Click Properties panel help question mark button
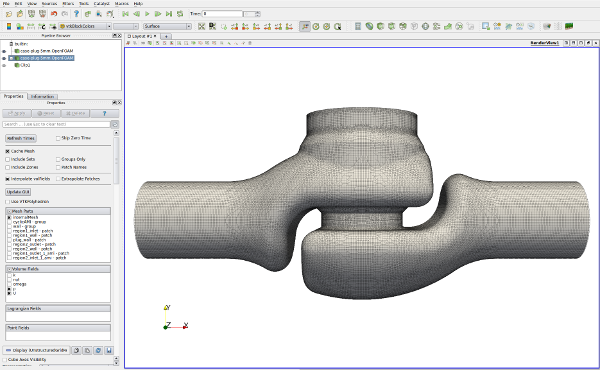Viewport: 600px width, 370px height. click(104, 114)
